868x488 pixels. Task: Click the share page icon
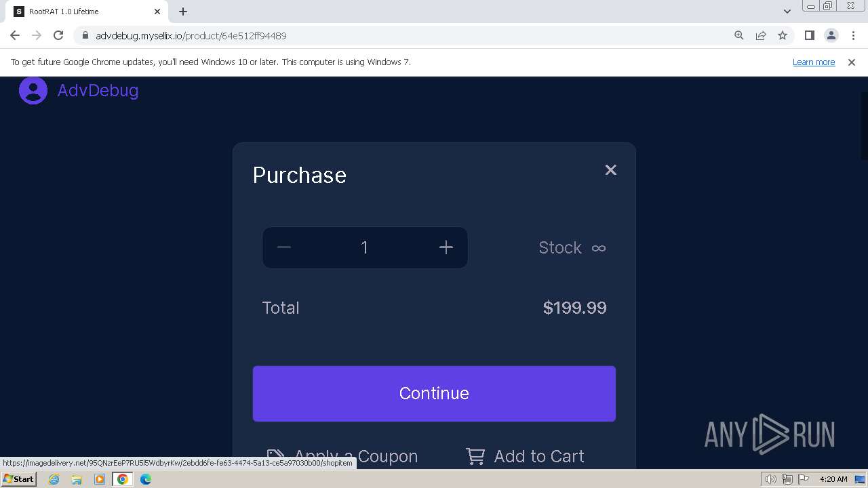pos(761,35)
